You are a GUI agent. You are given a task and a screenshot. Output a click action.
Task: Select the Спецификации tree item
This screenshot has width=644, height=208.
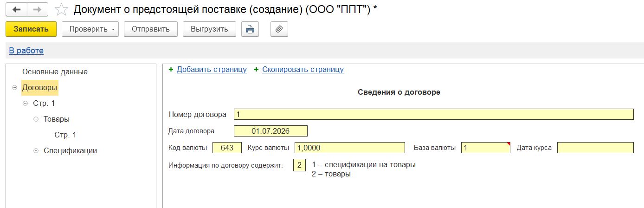coord(70,151)
